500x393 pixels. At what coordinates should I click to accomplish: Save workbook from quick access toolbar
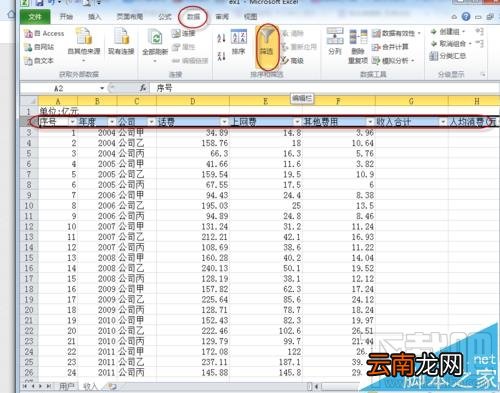coord(39,3)
